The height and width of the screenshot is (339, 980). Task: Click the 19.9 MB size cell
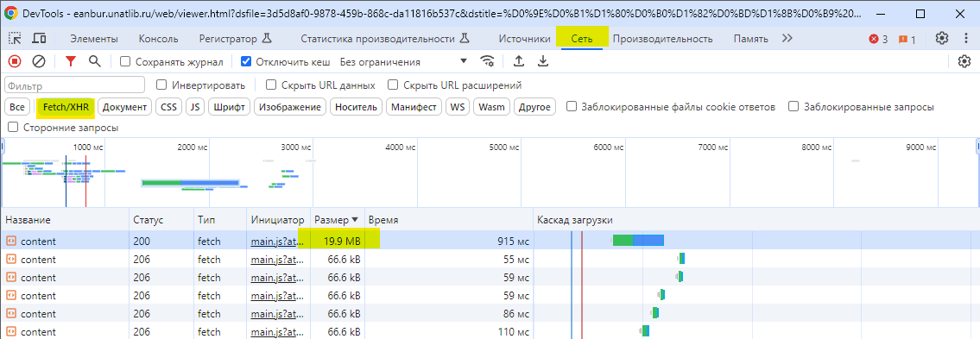coord(338,241)
